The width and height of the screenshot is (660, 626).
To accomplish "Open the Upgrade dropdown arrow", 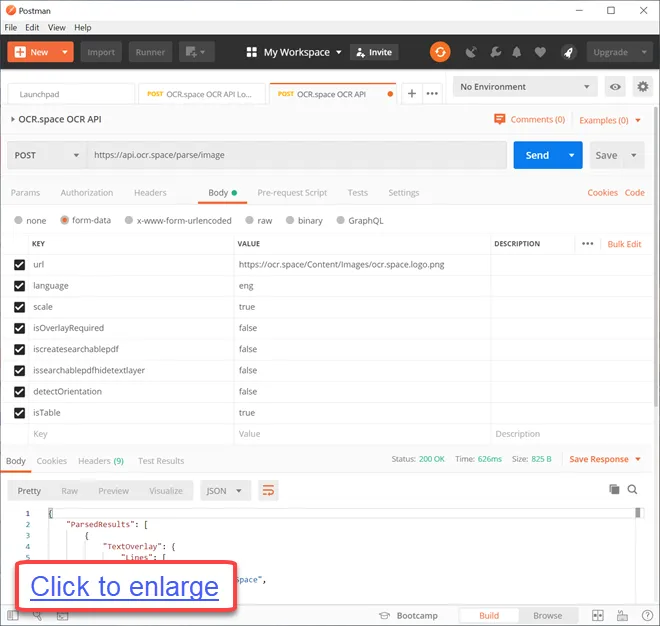I will tap(644, 52).
